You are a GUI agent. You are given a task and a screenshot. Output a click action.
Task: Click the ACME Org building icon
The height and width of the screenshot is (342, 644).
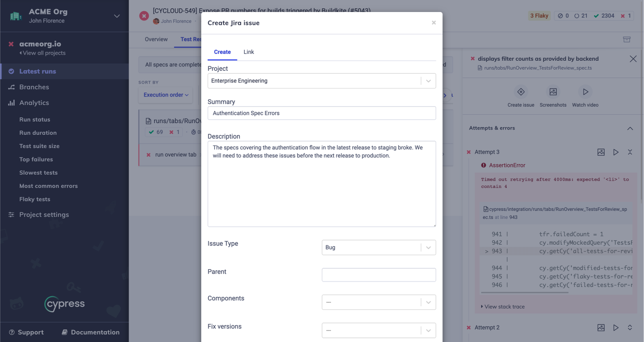pyautogui.click(x=16, y=16)
